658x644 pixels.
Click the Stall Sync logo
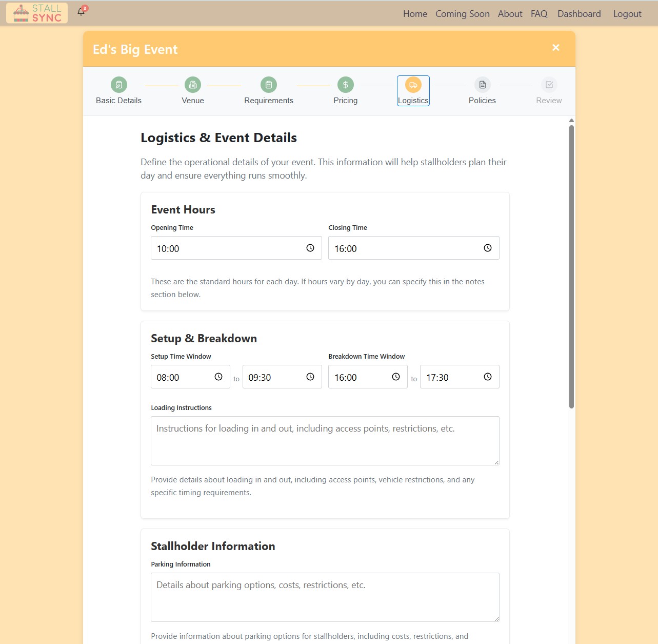(37, 13)
